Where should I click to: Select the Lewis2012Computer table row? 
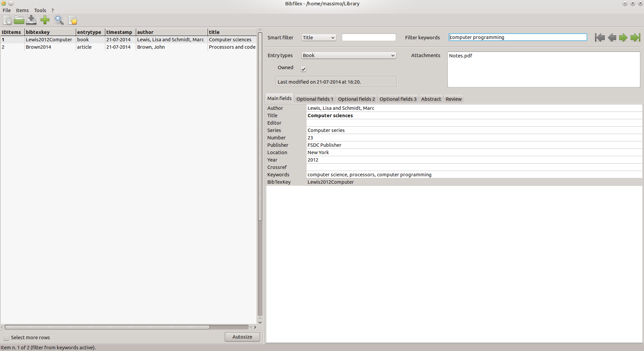click(128, 40)
